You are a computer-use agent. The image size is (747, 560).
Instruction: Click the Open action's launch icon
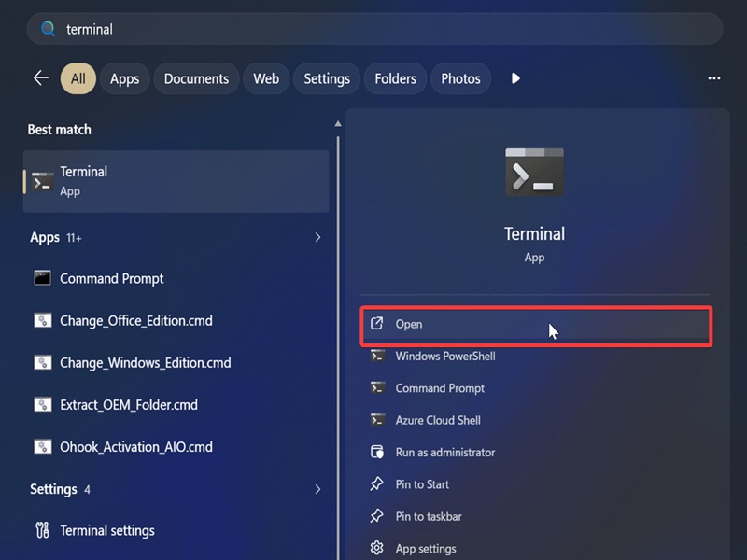377,323
